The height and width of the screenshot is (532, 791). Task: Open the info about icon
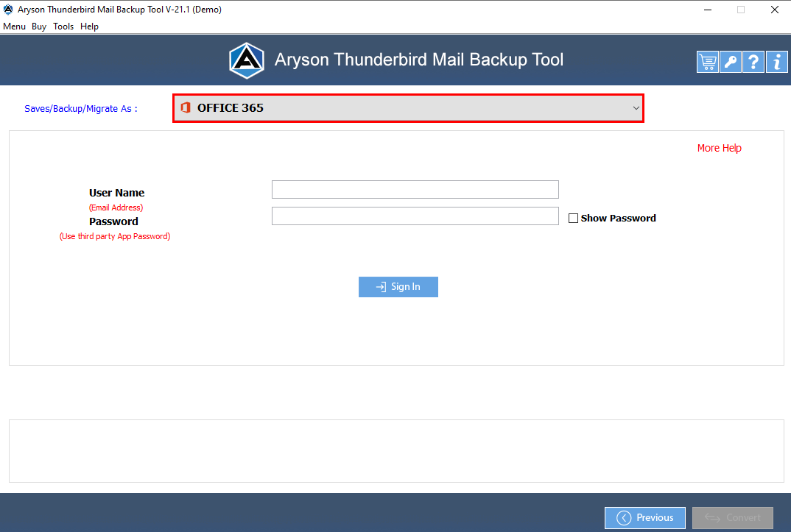[x=776, y=62]
